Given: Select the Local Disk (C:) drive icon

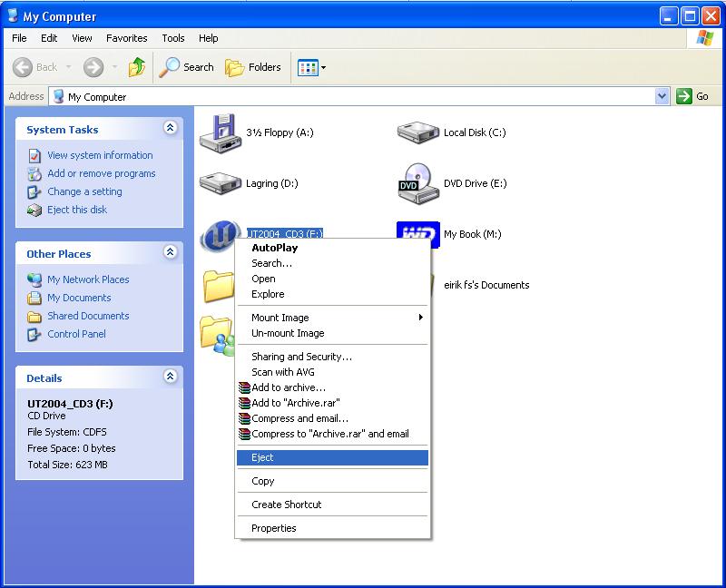Looking at the screenshot, I should 417,132.
